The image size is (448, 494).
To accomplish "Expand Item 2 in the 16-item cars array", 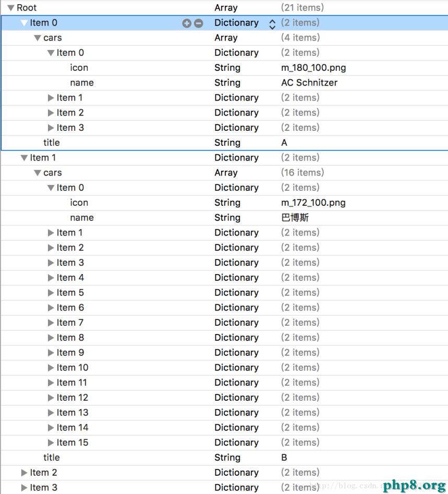I will (51, 248).
